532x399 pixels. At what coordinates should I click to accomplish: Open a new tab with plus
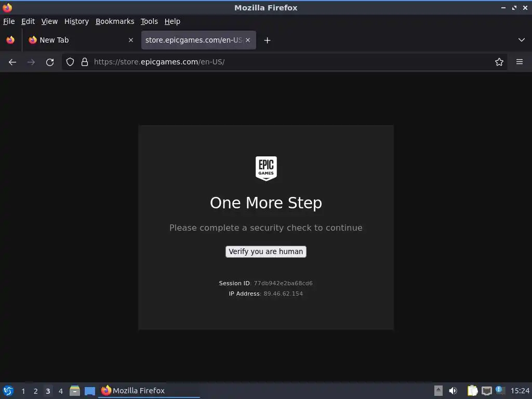pyautogui.click(x=268, y=41)
